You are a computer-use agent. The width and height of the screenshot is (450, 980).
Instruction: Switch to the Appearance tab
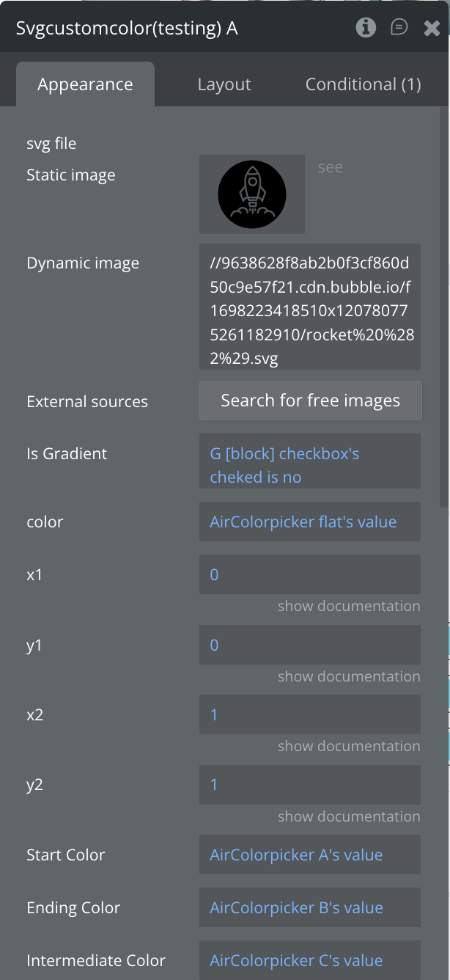(x=85, y=84)
